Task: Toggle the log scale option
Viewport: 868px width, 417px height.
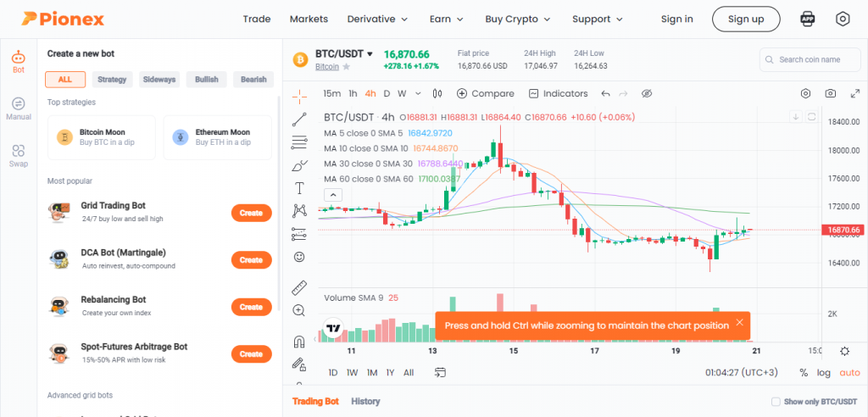Action: tap(824, 373)
